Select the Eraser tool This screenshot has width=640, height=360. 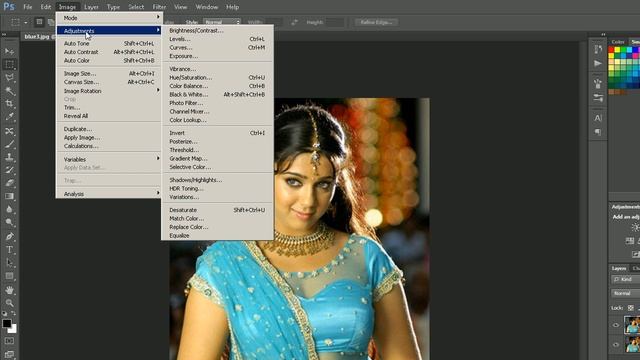pos(9,183)
